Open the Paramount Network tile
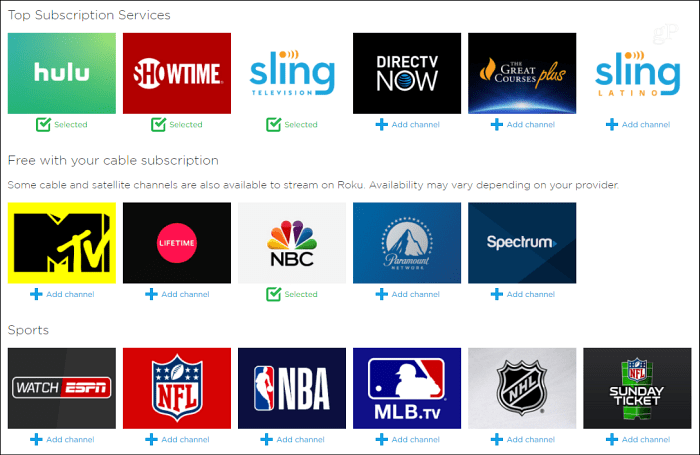 pos(407,243)
